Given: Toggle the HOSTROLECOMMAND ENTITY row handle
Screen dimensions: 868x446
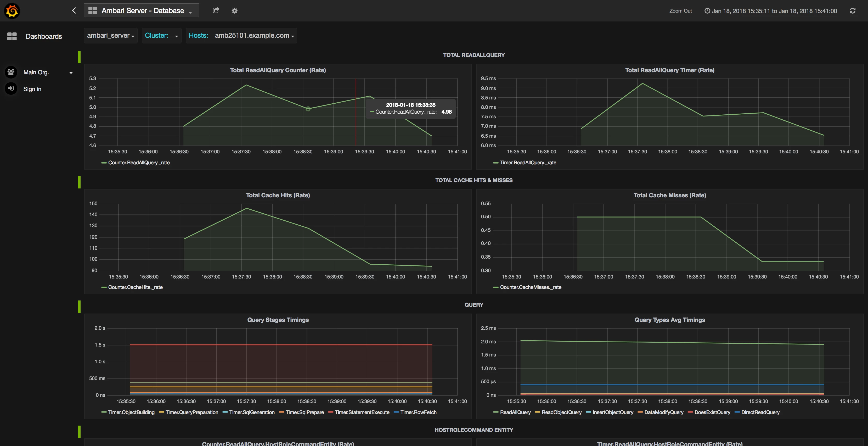Looking at the screenshot, I should pyautogui.click(x=79, y=432).
